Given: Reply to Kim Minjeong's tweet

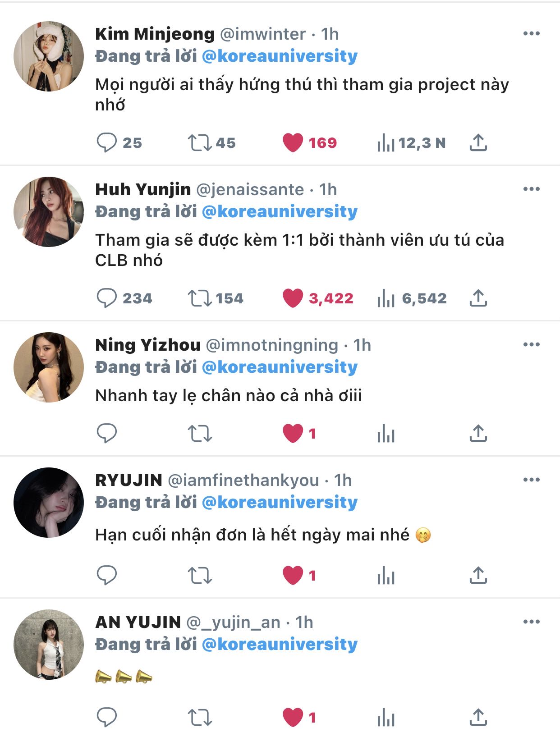Looking at the screenshot, I should coord(107,143).
